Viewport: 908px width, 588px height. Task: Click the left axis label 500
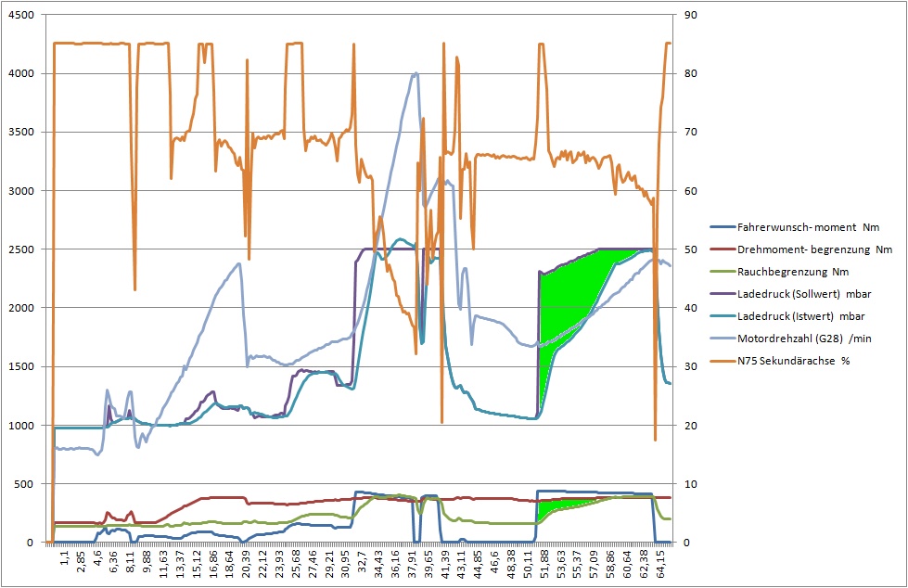coord(24,484)
